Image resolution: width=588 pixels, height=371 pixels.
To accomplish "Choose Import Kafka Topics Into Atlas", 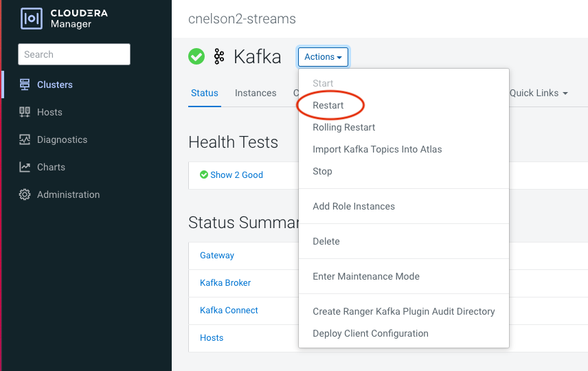I will [x=377, y=149].
